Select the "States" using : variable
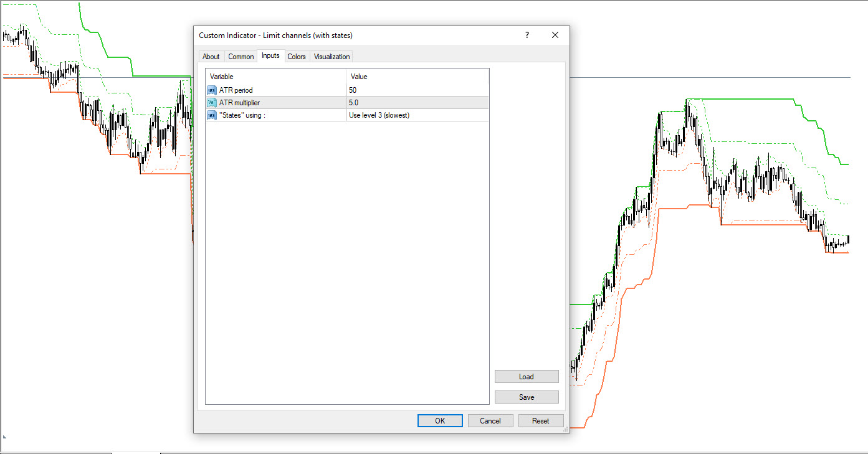The height and width of the screenshot is (454, 868). point(243,115)
